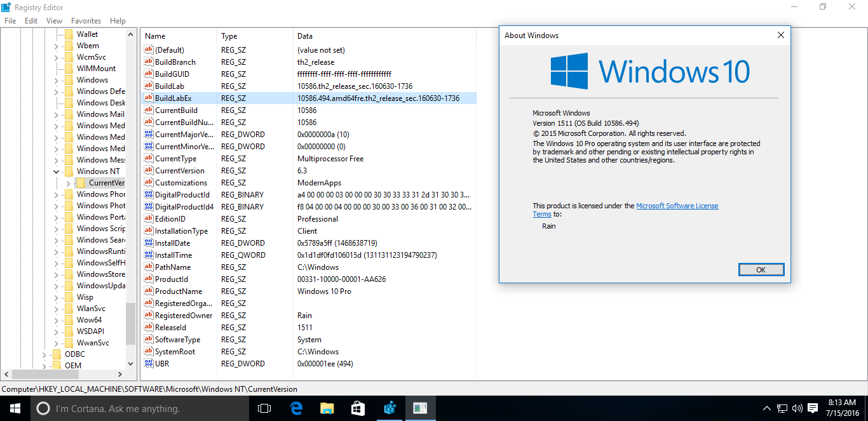This screenshot has height=421, width=868.
Task: Collapse the Windows NT tree node
Action: click(56, 171)
